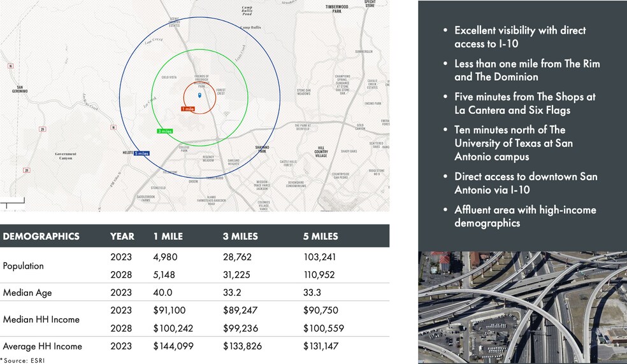Select the DEMOGRAPHICS column header

tap(41, 236)
